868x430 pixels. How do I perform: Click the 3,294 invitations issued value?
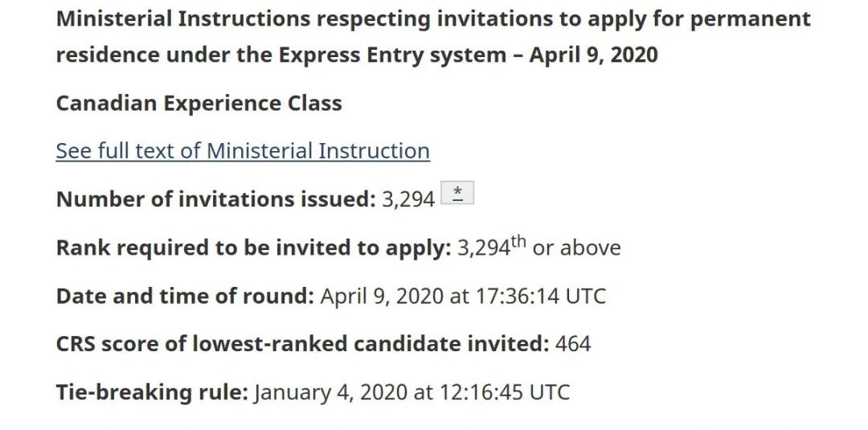point(408,200)
